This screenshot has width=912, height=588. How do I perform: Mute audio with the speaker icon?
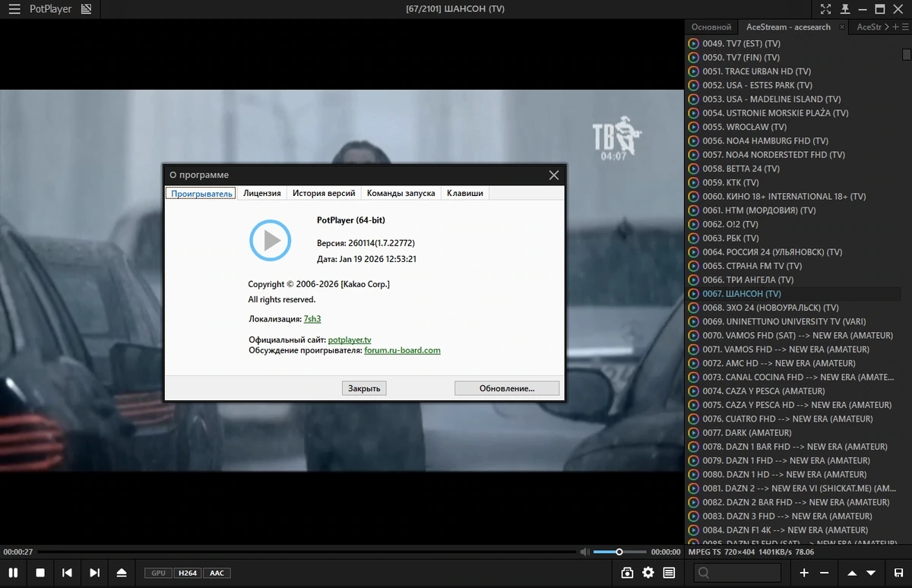click(x=584, y=552)
